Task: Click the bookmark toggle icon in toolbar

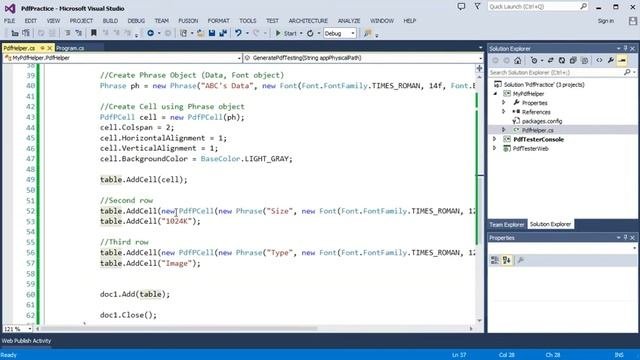Action: (x=93, y=33)
